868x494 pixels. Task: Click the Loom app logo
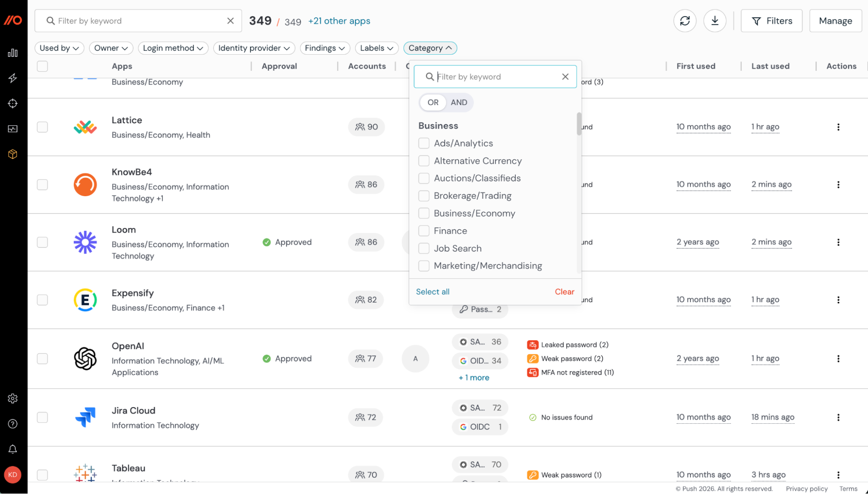tap(85, 242)
